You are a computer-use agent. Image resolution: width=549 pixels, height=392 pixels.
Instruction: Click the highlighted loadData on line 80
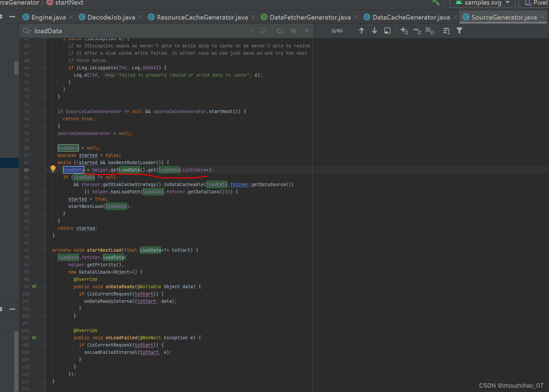68,148
